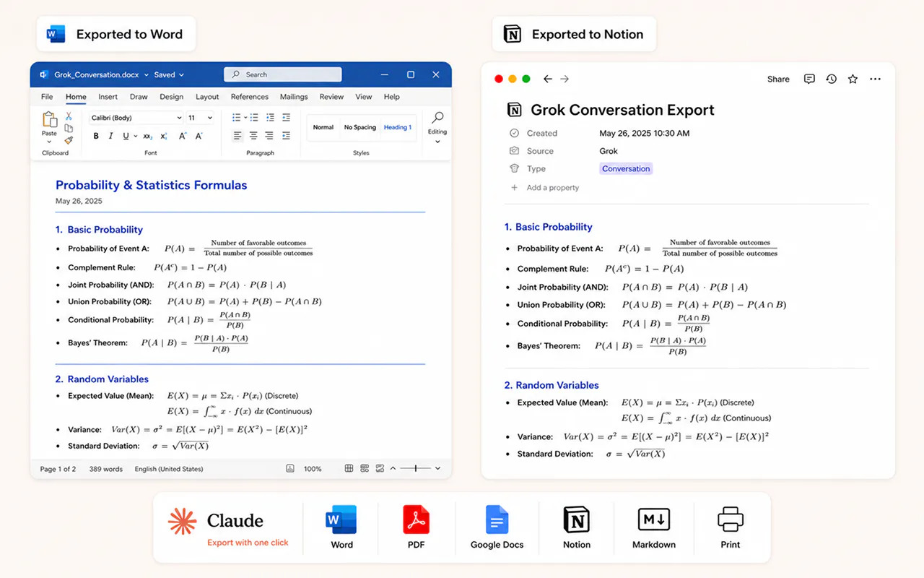Expand dropdown arrow beside Grok_Conversation.docx filename
Image resolution: width=924 pixels, height=578 pixels.
coord(146,74)
